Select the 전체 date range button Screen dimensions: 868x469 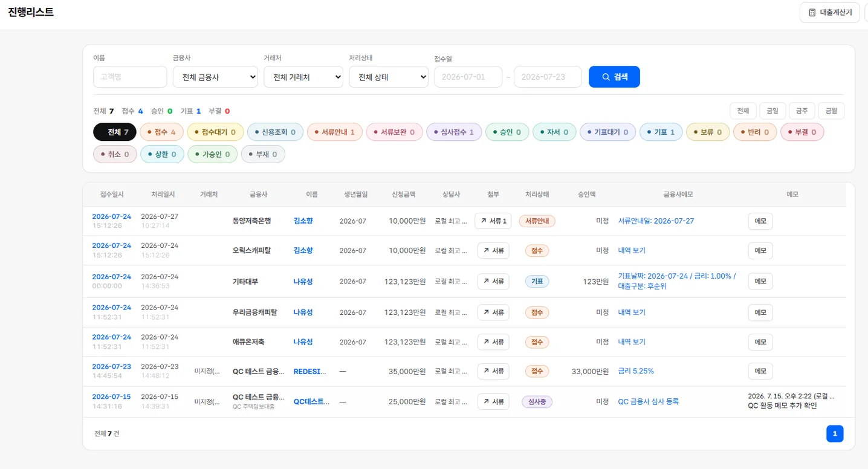click(x=743, y=111)
